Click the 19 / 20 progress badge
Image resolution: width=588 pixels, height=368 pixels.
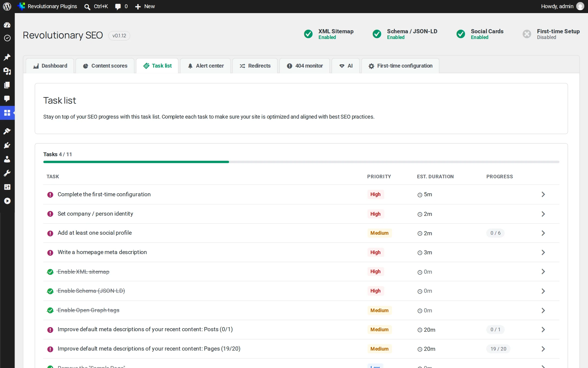pyautogui.click(x=498, y=349)
